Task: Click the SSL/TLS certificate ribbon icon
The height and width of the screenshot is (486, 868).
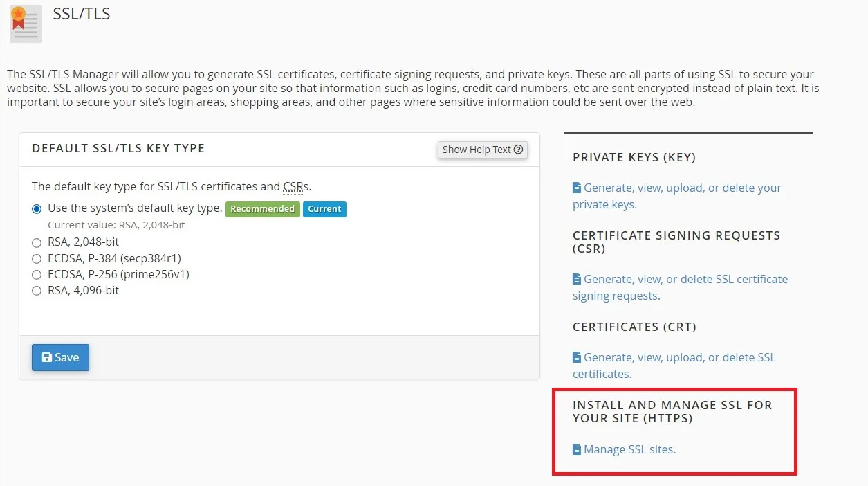Action: (x=25, y=23)
